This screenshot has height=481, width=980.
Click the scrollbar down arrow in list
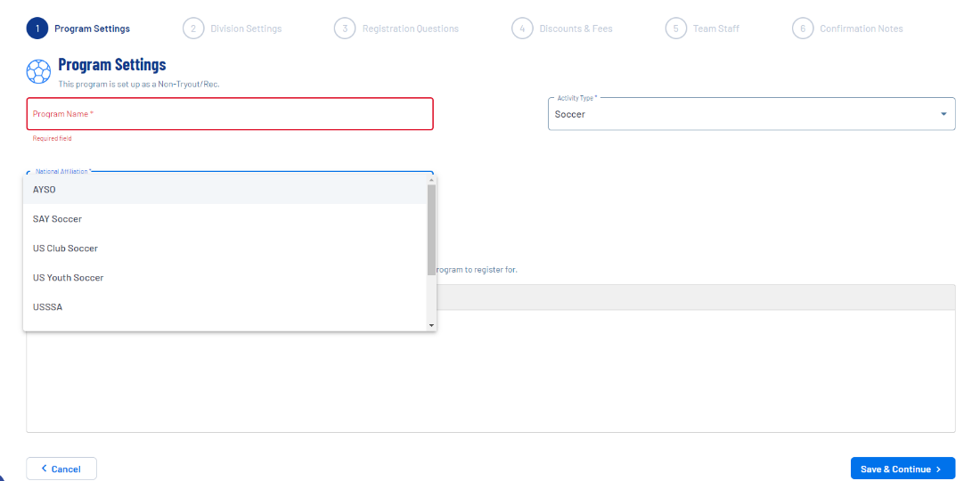click(x=432, y=326)
